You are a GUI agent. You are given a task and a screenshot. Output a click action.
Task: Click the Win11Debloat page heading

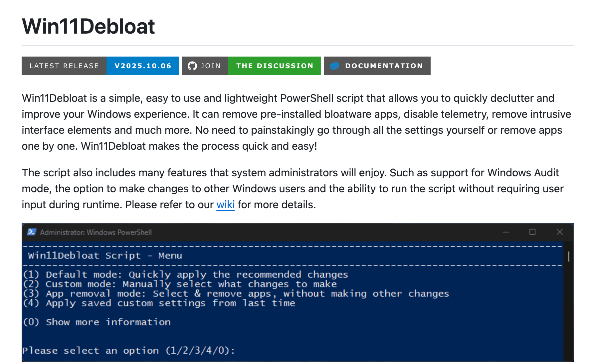[x=88, y=26]
